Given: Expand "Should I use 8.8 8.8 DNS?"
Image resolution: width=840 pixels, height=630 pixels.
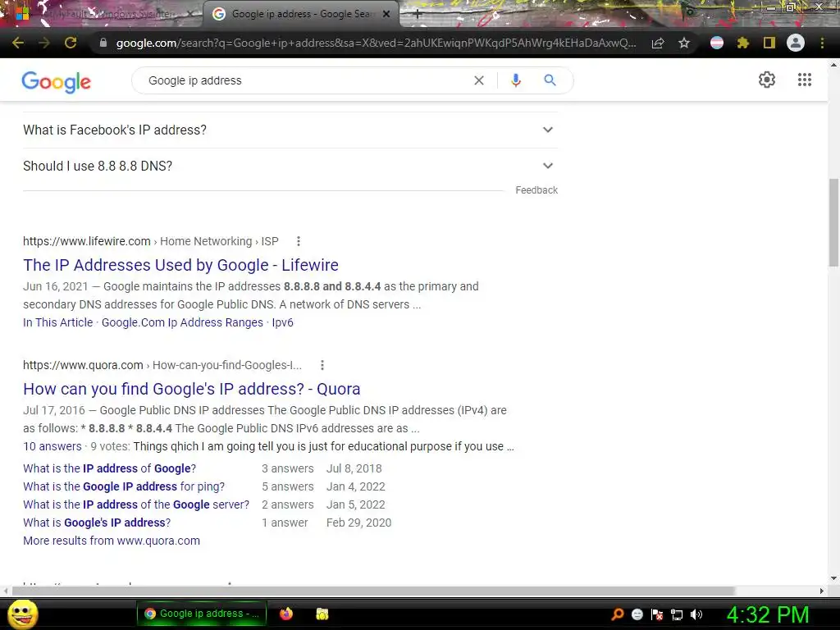Looking at the screenshot, I should [290, 166].
